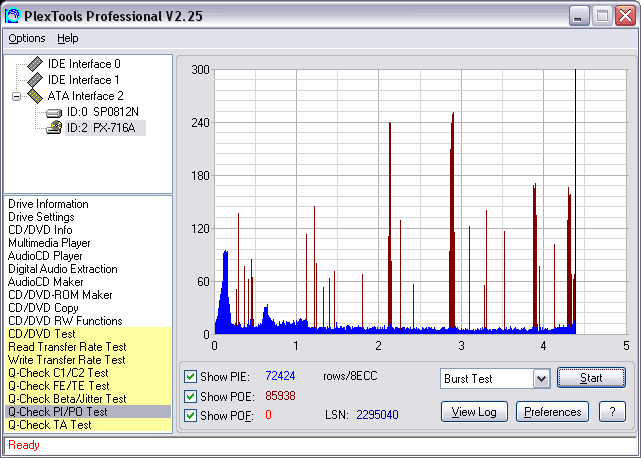The image size is (641, 458).
Task: Select ATA Interface 2 in tree
Action: (x=85, y=96)
